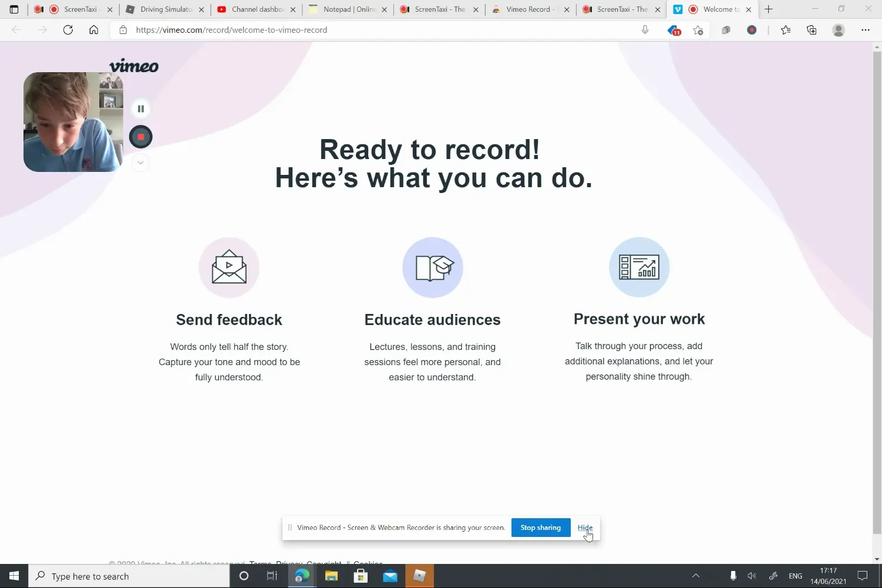Stop the Vimeo recording with red square button
882x588 pixels.
(x=140, y=137)
